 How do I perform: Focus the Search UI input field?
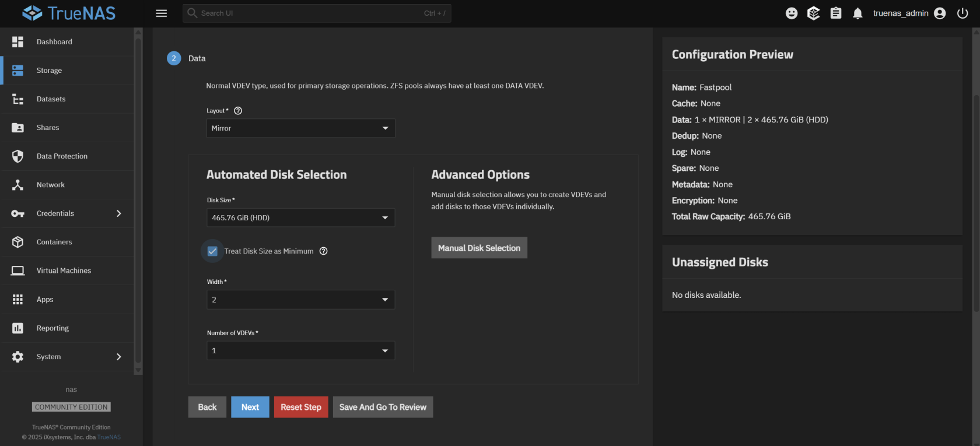point(309,13)
